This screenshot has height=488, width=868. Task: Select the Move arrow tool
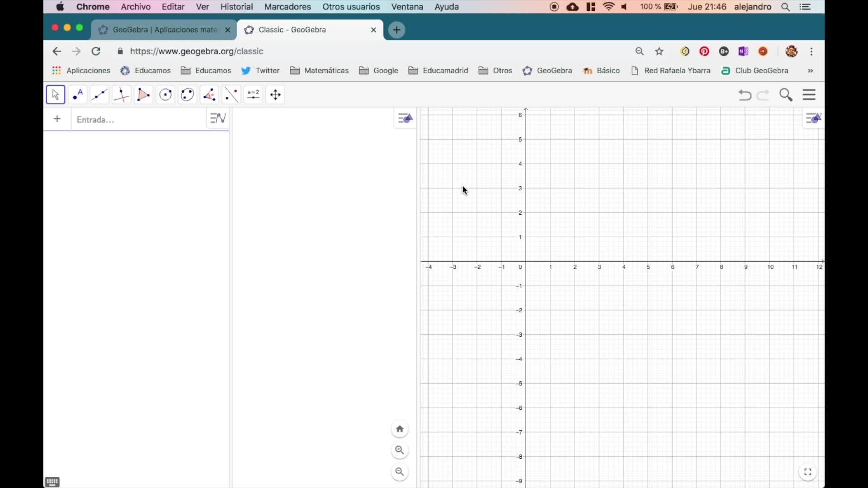(x=56, y=95)
